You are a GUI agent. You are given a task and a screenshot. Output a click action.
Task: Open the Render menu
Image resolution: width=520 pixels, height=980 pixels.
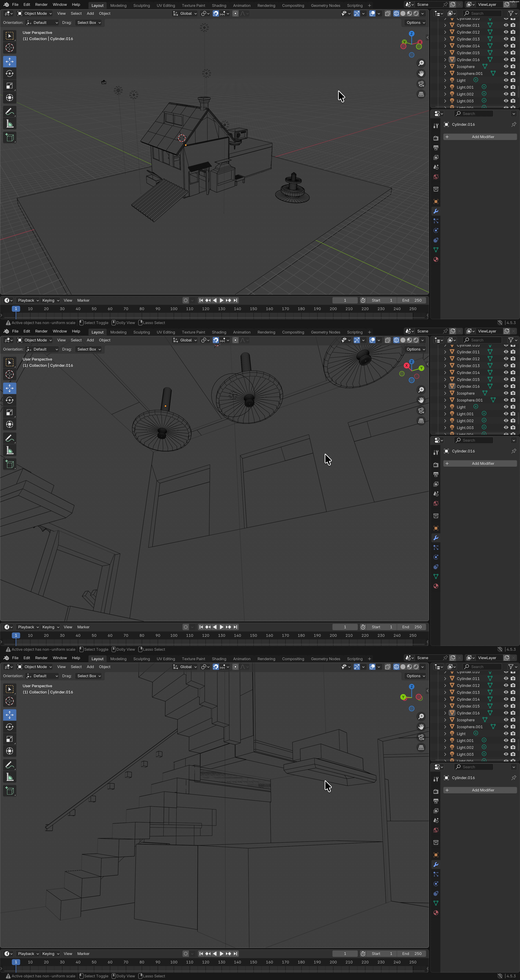[x=41, y=5]
